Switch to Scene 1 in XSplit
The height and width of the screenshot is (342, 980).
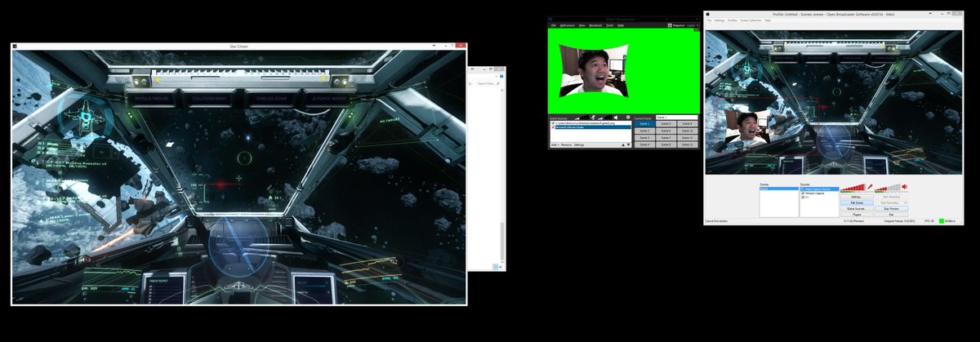pos(644,123)
